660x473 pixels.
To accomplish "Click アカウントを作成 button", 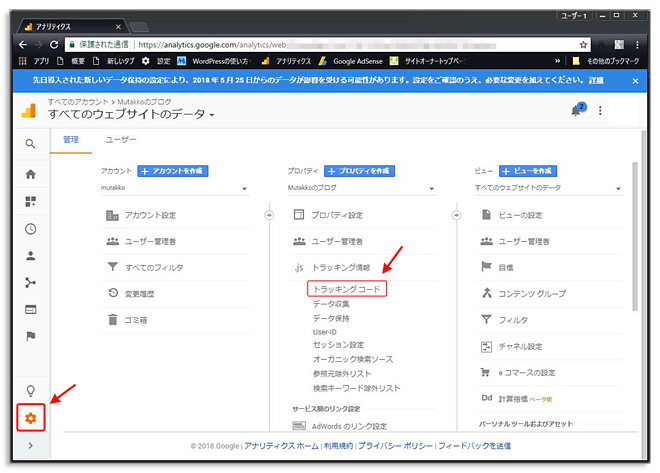I will [x=173, y=171].
